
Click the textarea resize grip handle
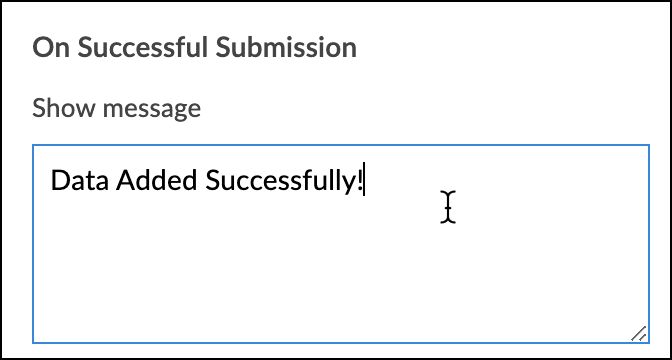pos(639,333)
